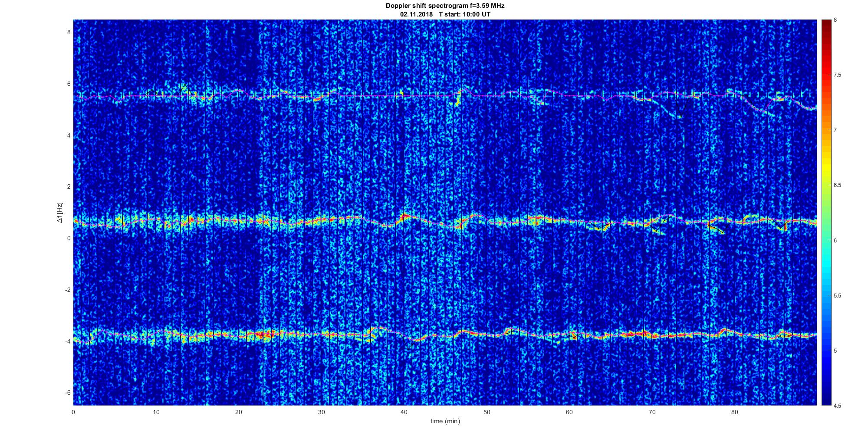Click the x-axis tick label 60
The height and width of the screenshot is (435, 868).
tap(569, 412)
